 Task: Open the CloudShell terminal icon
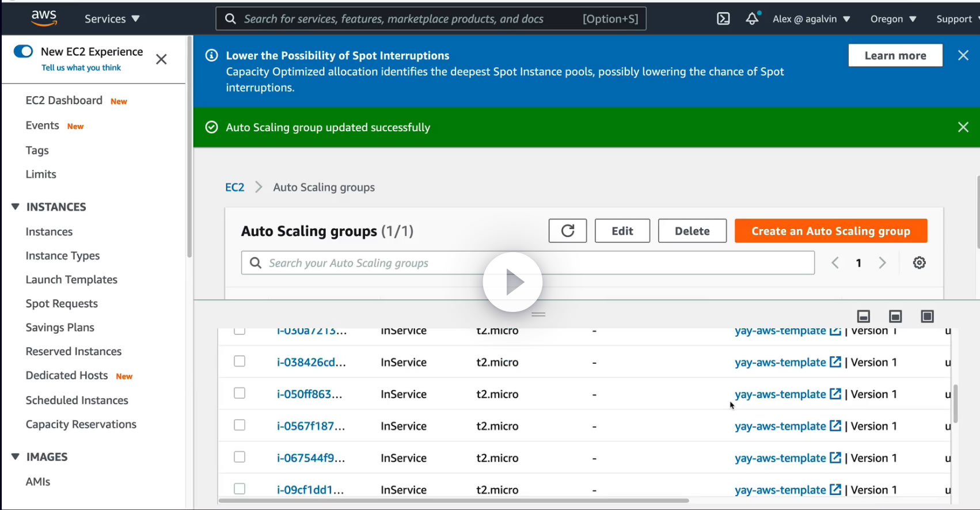coord(723,19)
